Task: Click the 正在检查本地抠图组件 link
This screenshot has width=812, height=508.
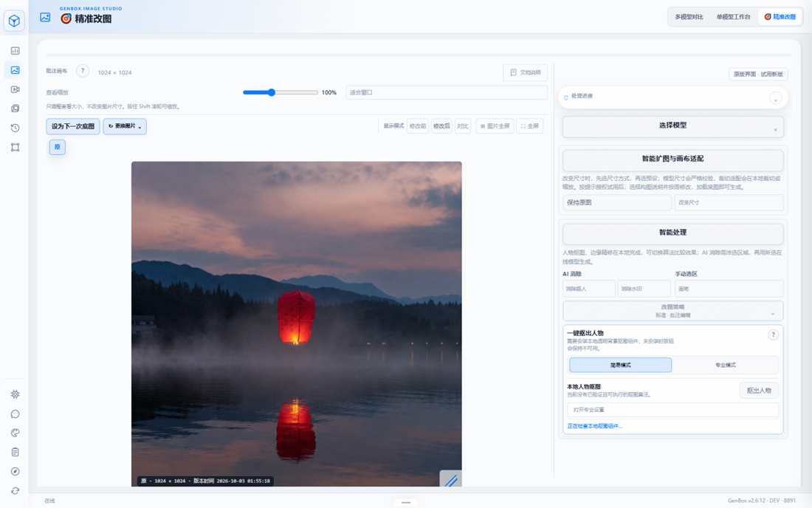Action: tap(594, 426)
